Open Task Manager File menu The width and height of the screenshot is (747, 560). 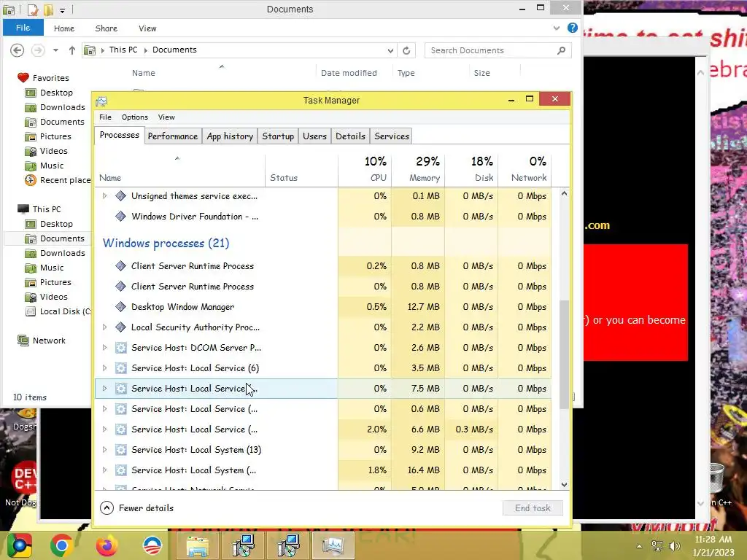coord(105,117)
